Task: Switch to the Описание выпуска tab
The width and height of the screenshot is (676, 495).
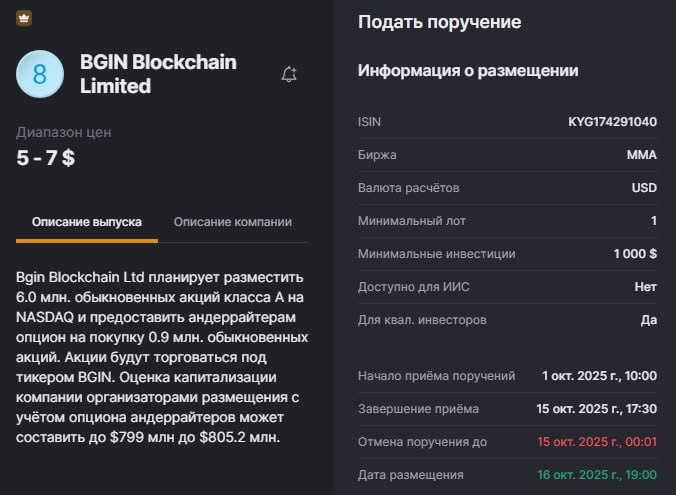Action: (86, 221)
